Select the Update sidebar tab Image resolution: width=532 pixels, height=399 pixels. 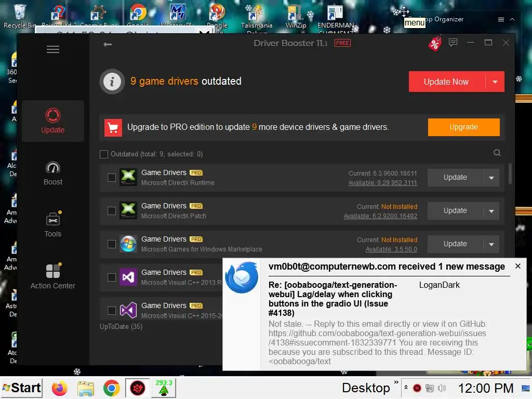pos(52,121)
